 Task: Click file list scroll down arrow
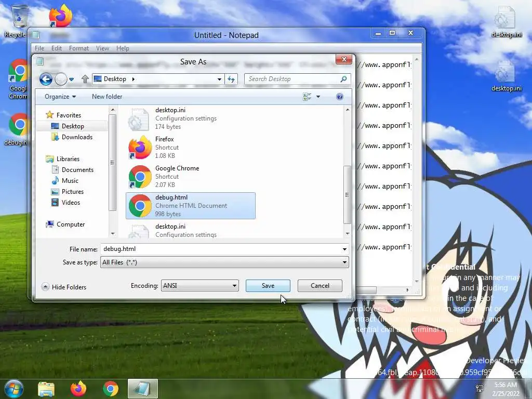(x=347, y=234)
